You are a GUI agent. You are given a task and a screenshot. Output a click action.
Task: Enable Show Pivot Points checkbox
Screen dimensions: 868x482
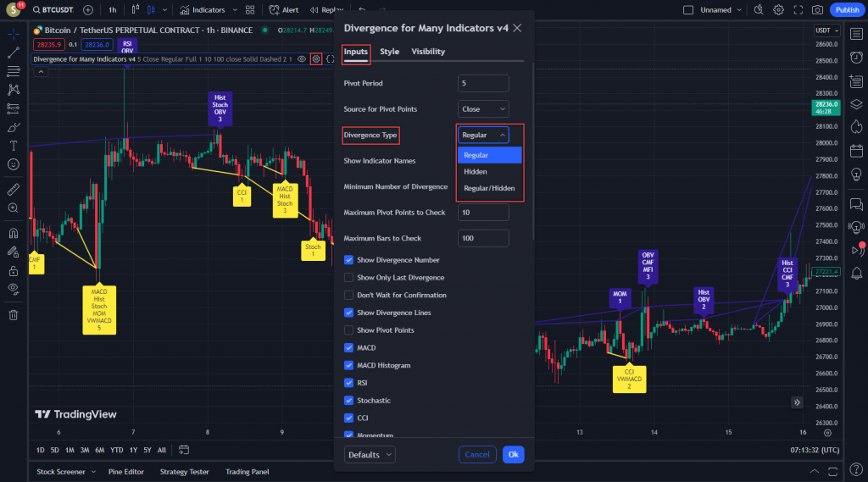348,330
